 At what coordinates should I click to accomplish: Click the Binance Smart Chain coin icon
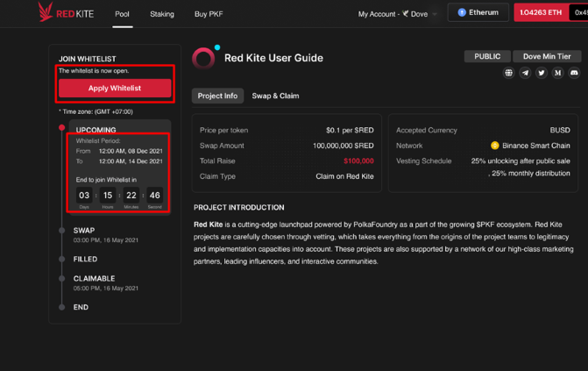tap(494, 146)
